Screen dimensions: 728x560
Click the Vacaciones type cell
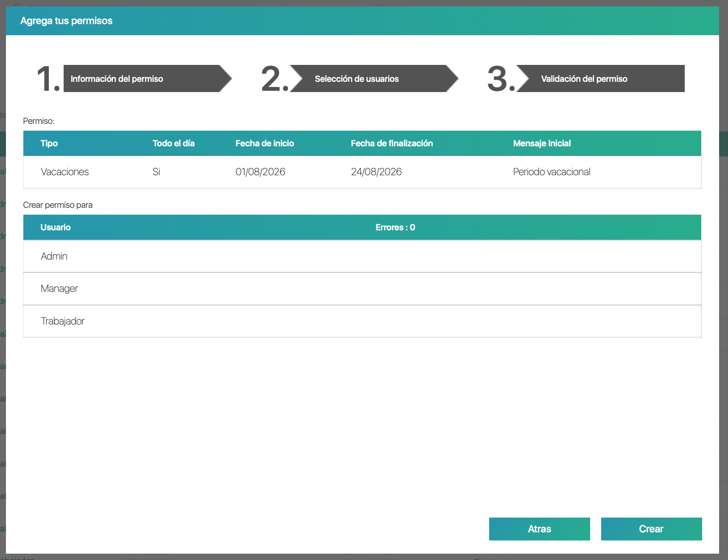pos(65,172)
